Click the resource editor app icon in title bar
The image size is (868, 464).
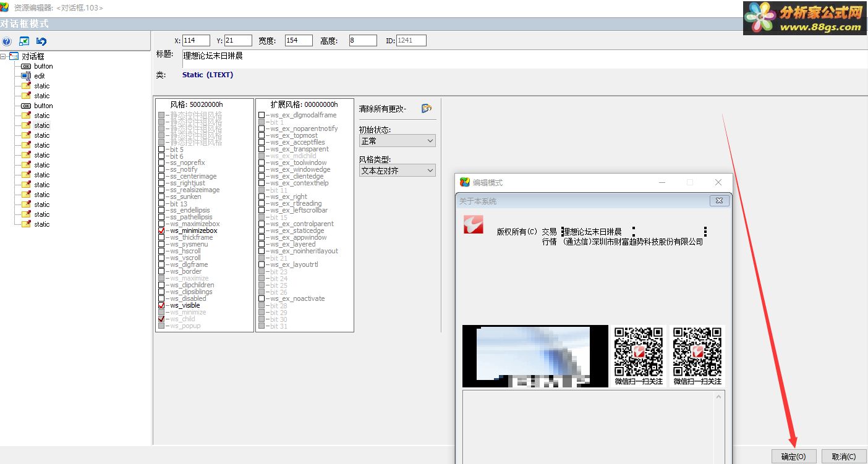click(x=5, y=7)
